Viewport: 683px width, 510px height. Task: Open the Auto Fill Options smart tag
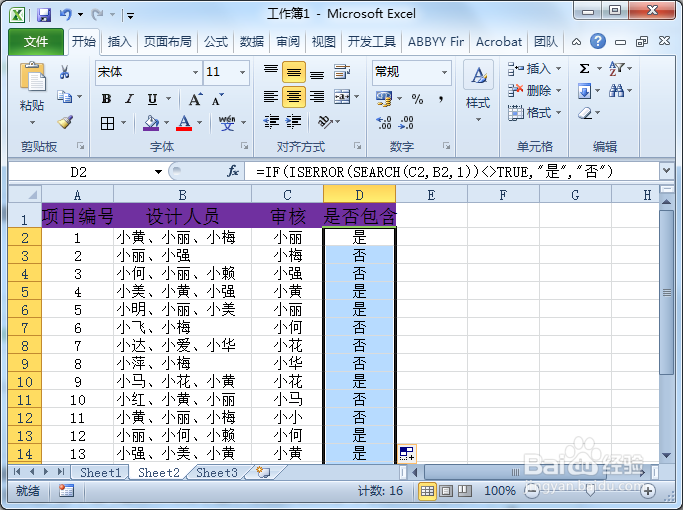point(407,453)
